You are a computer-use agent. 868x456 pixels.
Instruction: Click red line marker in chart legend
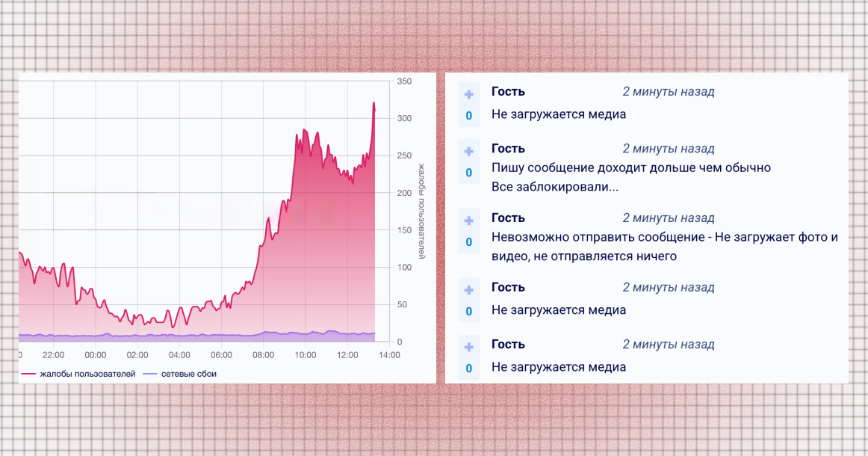pyautogui.click(x=29, y=373)
